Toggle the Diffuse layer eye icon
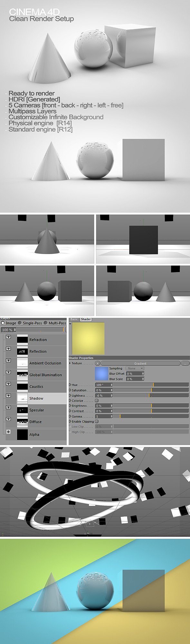The image size is (190, 644). tap(9, 419)
